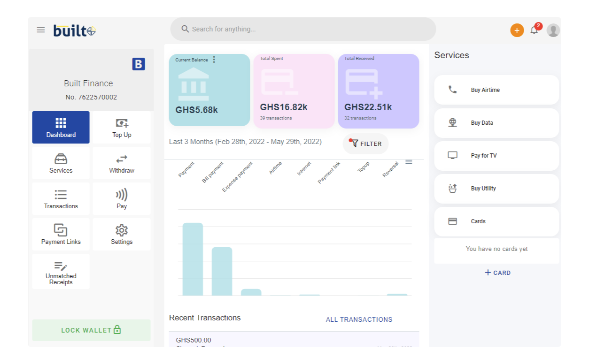Click the tallest Payment bar in chart
589x364 pixels.
click(193, 259)
